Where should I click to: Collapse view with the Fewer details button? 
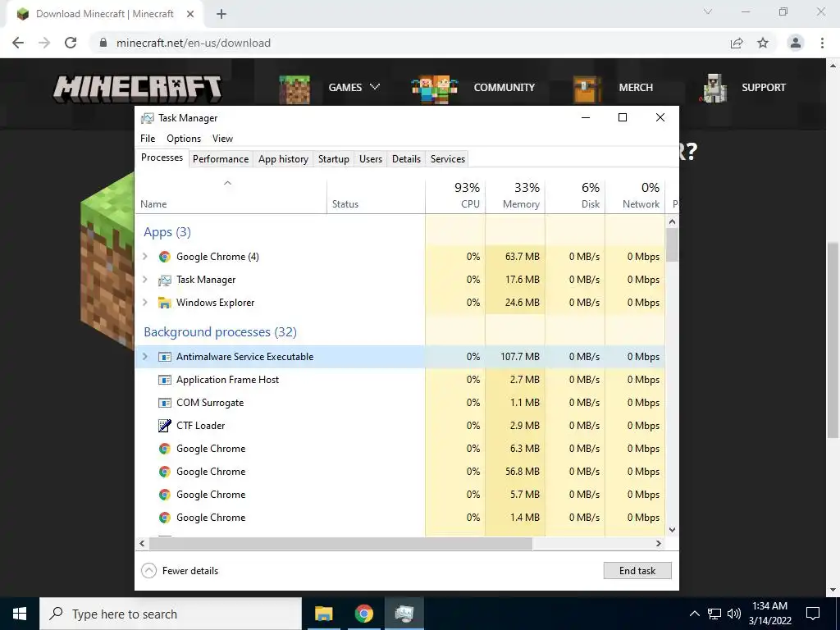coord(180,571)
